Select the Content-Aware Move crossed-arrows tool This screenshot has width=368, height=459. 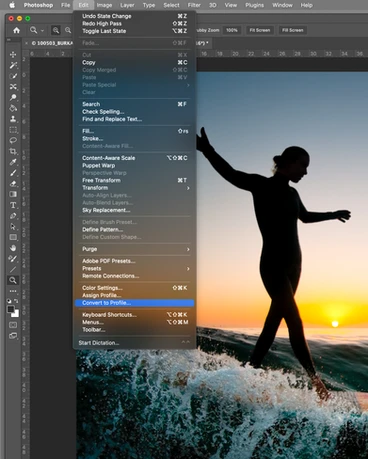pos(13,87)
